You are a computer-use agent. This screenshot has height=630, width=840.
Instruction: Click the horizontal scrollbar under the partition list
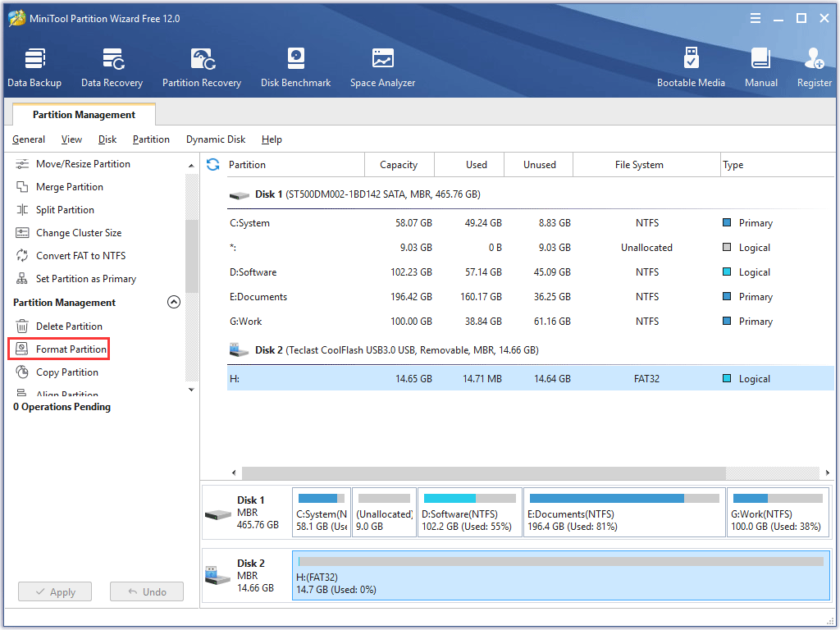pos(484,472)
